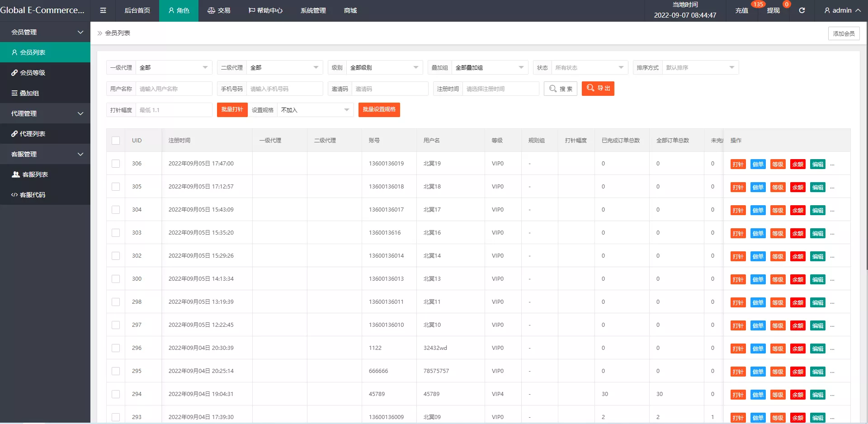868x424 pixels.
Task: Click the 批量设置规格 button
Action: tap(379, 110)
